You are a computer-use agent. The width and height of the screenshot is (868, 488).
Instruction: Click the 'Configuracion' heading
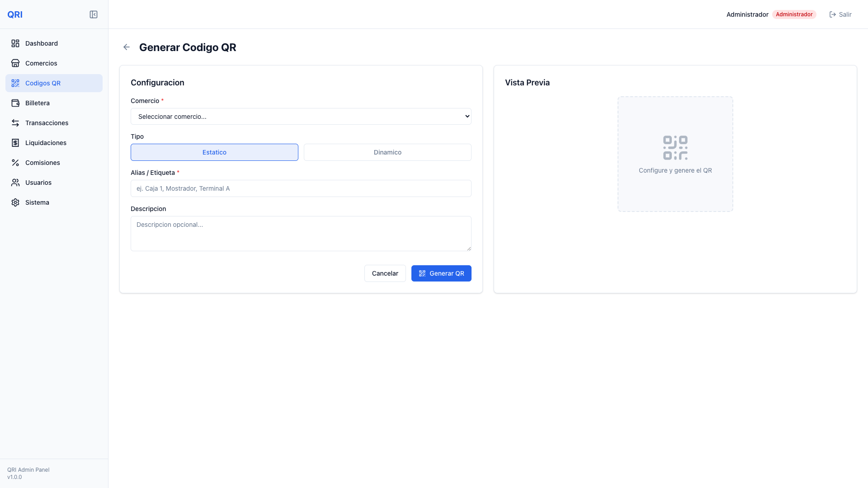[x=157, y=83]
